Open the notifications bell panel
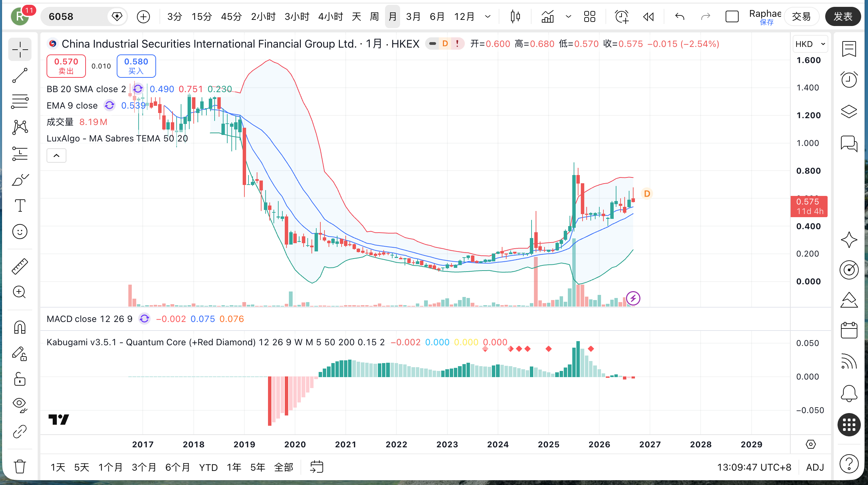 point(849,393)
